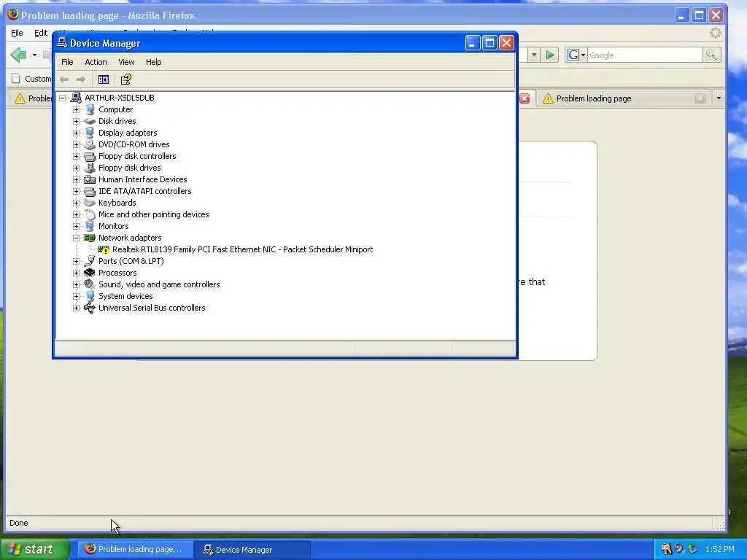Click in the Google search field
This screenshot has height=560, width=747.
click(645, 55)
